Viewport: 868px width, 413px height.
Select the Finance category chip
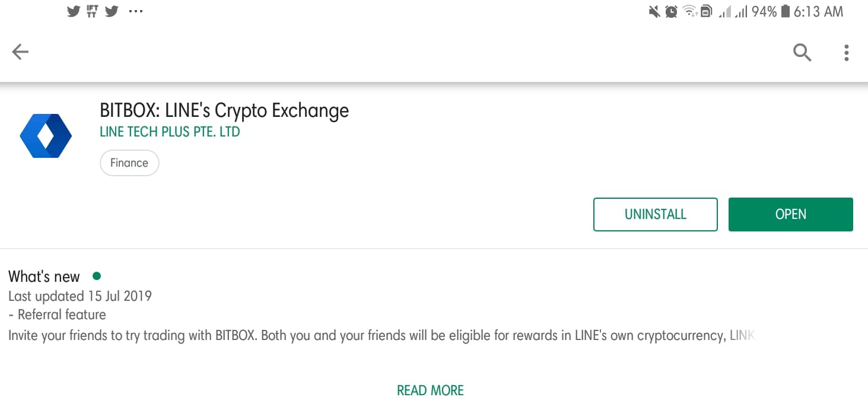click(x=129, y=163)
